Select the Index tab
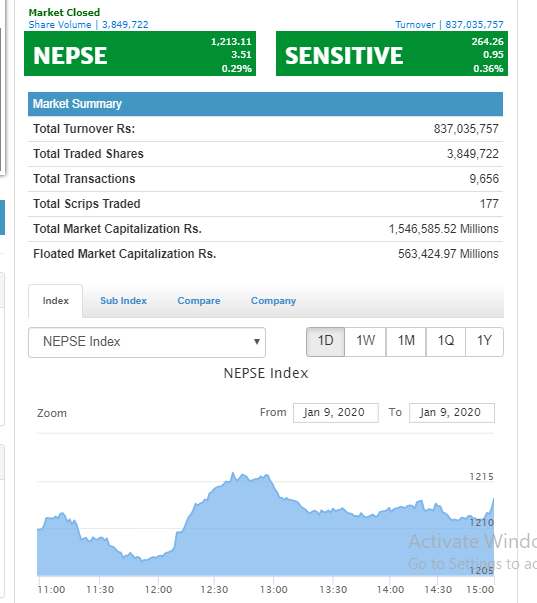Screen dimensions: 537x603 (x=55, y=301)
